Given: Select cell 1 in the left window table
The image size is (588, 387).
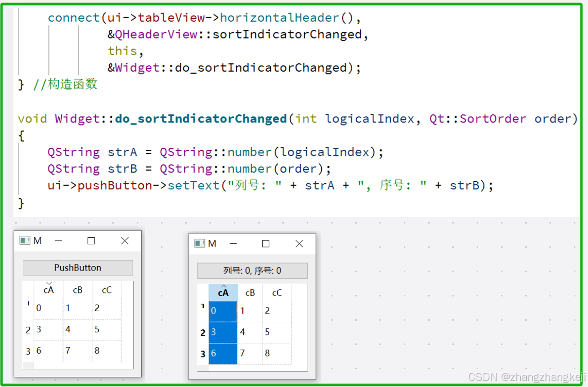Looking at the screenshot, I should (77, 309).
